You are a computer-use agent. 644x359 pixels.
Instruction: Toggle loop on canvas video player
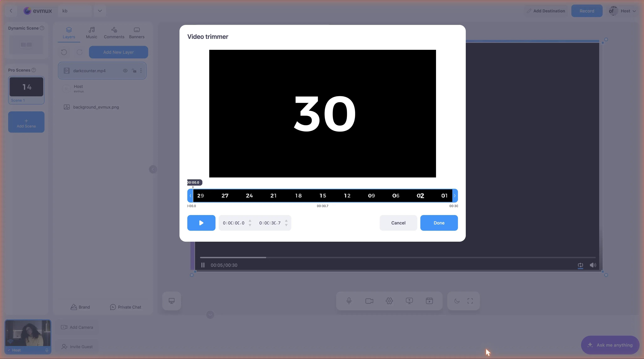point(580,265)
